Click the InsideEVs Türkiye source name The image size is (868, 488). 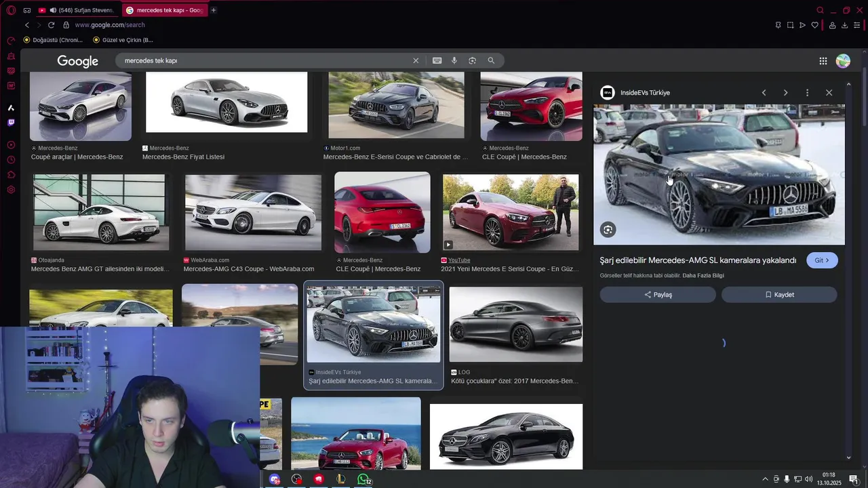[x=645, y=93]
